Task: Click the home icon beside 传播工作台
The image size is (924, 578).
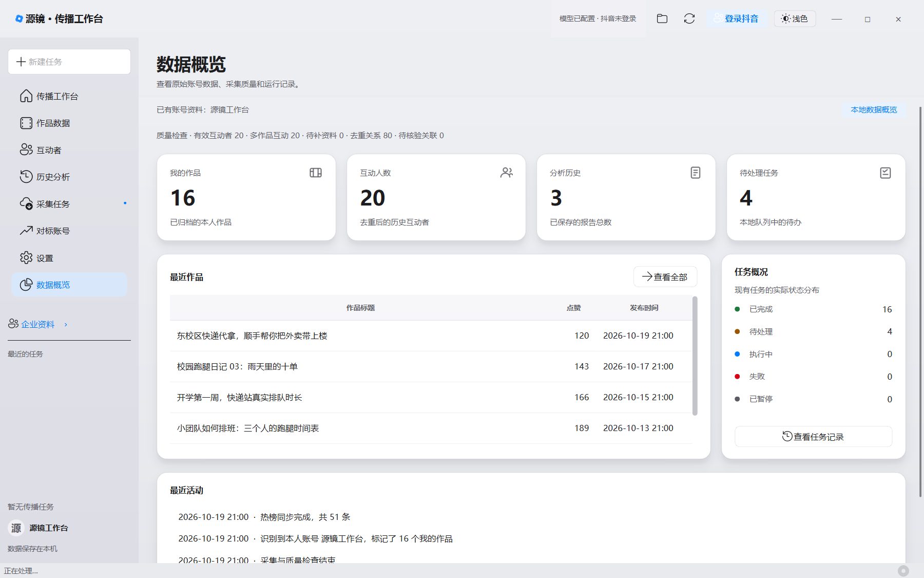Action: pyautogui.click(x=26, y=96)
